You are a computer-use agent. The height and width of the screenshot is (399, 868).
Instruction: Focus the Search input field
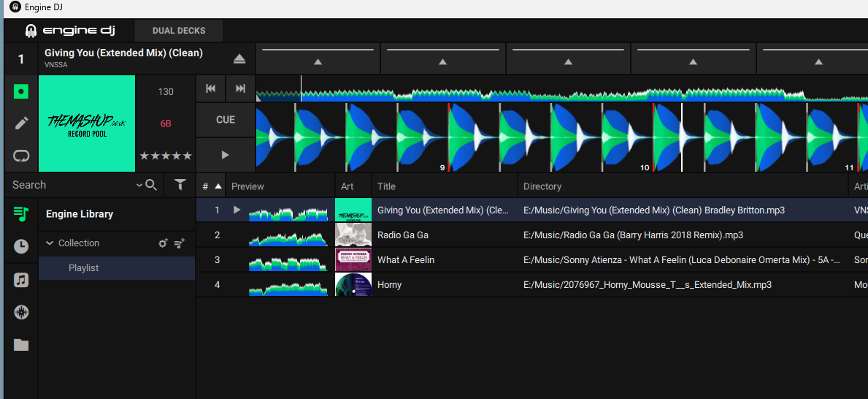tap(72, 185)
